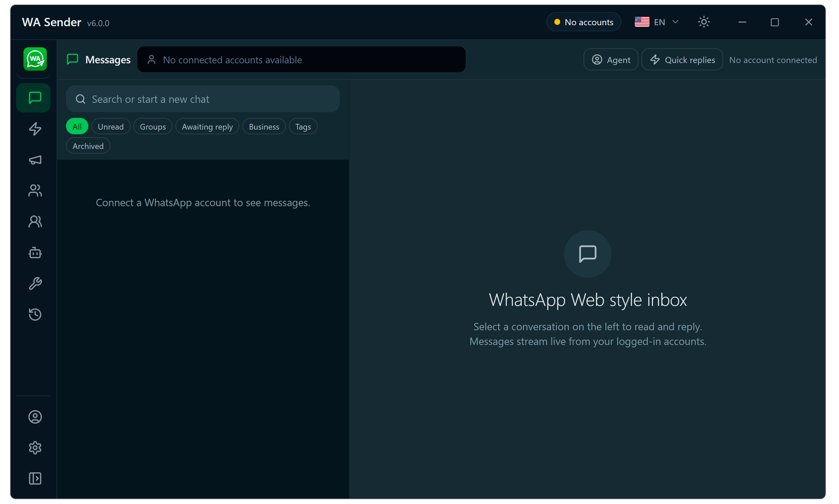Select the Unread filter chip
839x504 pixels.
tap(111, 127)
